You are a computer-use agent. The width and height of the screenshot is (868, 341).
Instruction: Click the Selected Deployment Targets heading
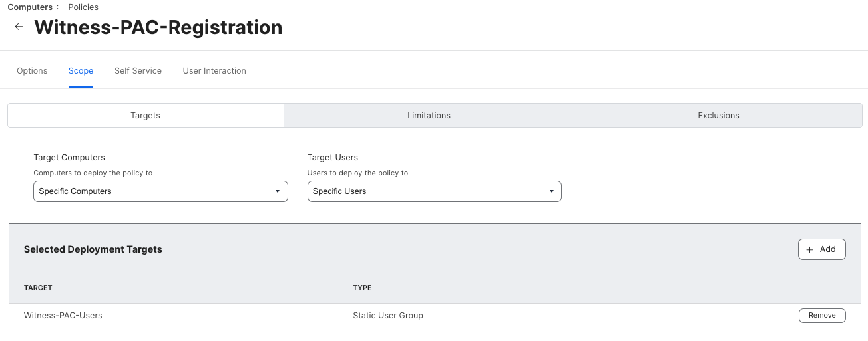(x=93, y=249)
